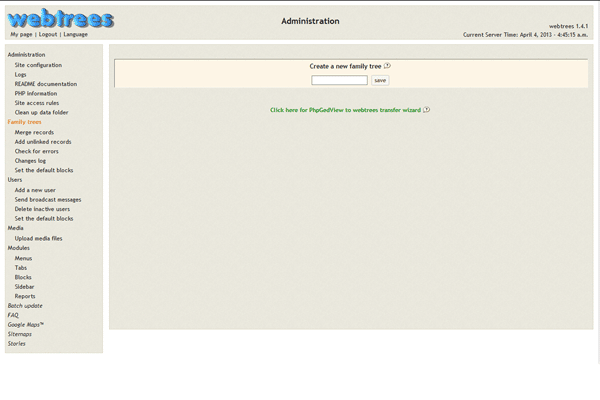Open Merge records page
The image size is (600, 400).
(35, 132)
